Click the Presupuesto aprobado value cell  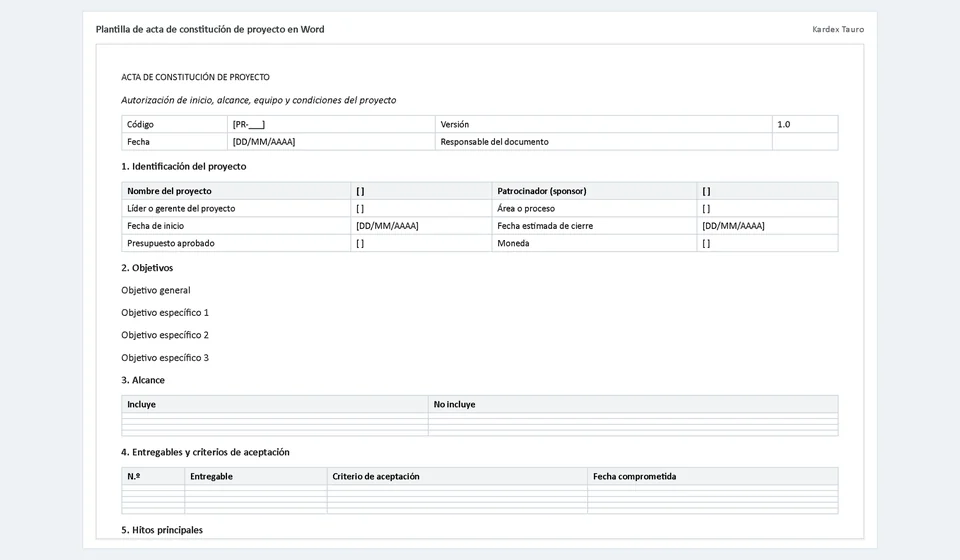[x=421, y=243]
